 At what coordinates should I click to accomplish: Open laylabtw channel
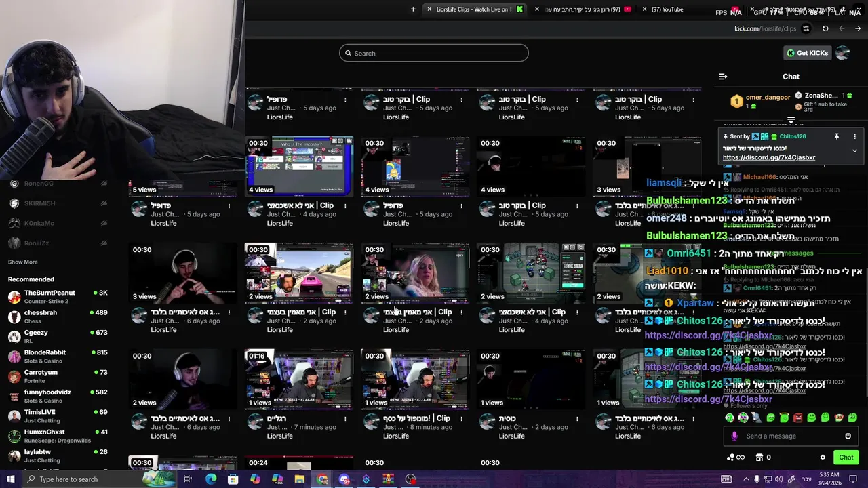pyautogui.click(x=58, y=455)
